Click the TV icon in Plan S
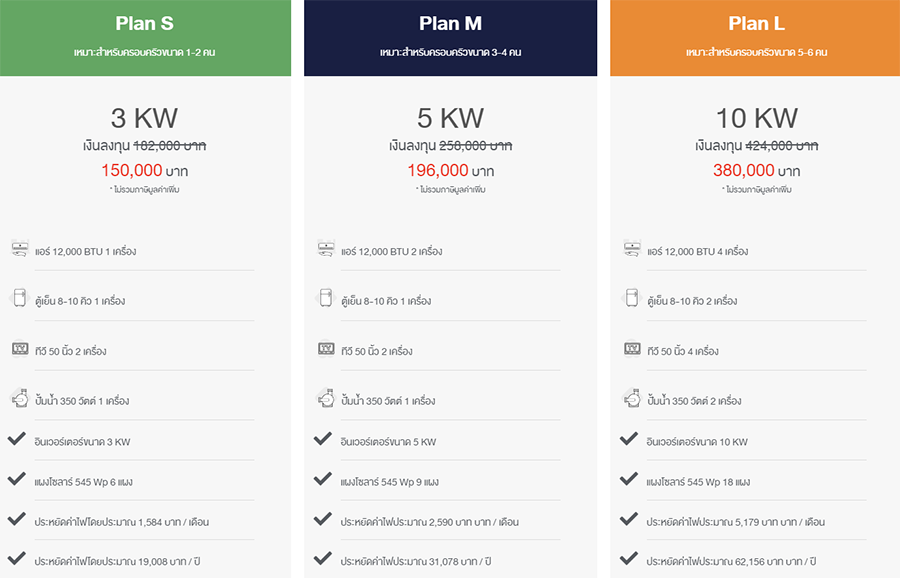 click(20, 349)
